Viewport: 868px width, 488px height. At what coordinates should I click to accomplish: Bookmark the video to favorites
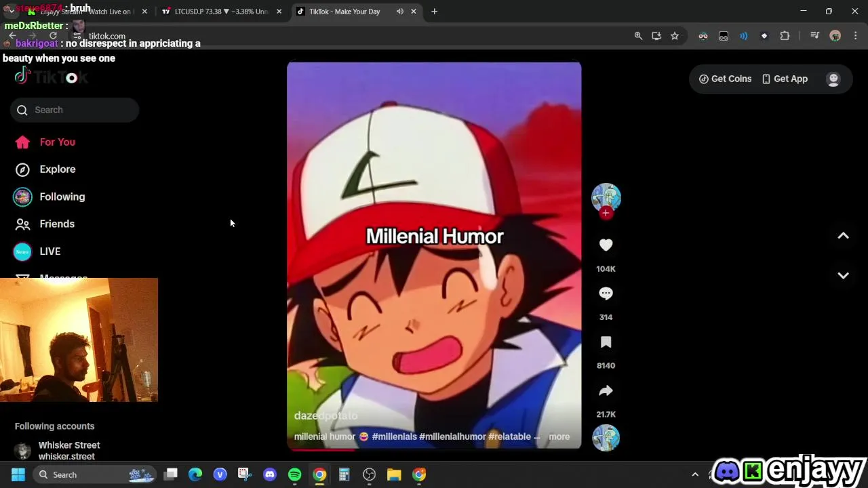coord(606,342)
